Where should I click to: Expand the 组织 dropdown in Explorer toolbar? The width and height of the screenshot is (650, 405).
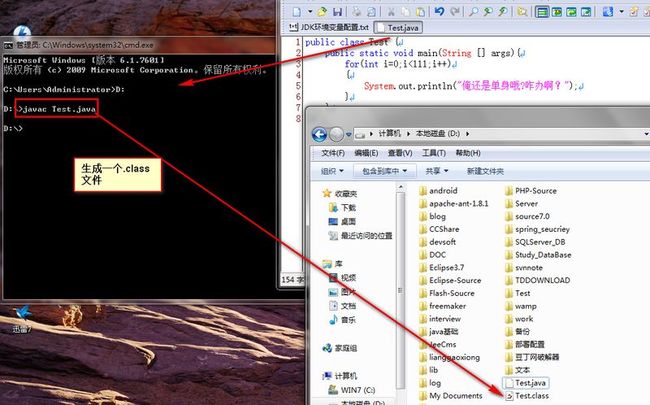click(x=332, y=171)
